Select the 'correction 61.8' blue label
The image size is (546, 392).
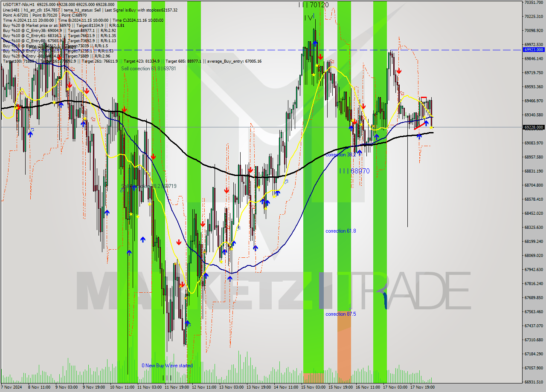pos(340,231)
